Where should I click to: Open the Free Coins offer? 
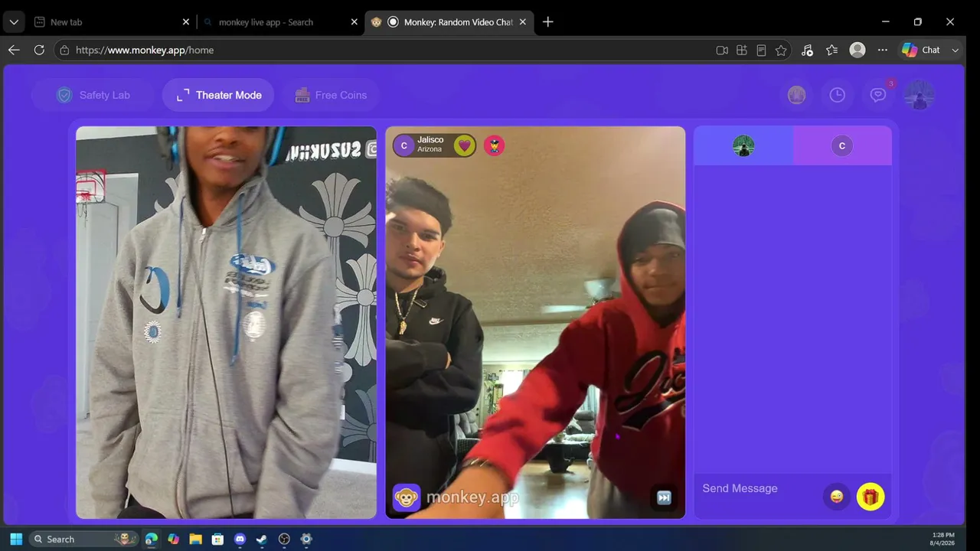tap(331, 95)
